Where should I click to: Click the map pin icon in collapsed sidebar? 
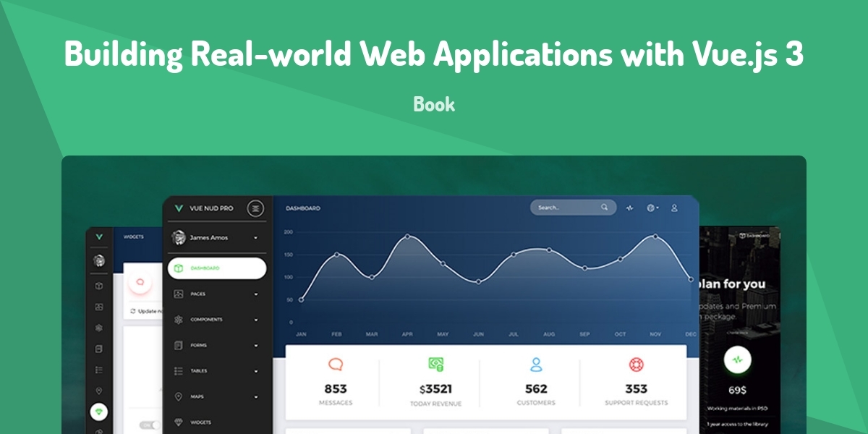coord(99,391)
